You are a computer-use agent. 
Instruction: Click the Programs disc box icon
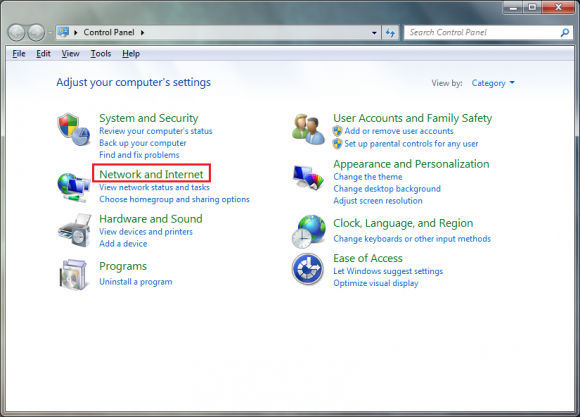coord(74,275)
